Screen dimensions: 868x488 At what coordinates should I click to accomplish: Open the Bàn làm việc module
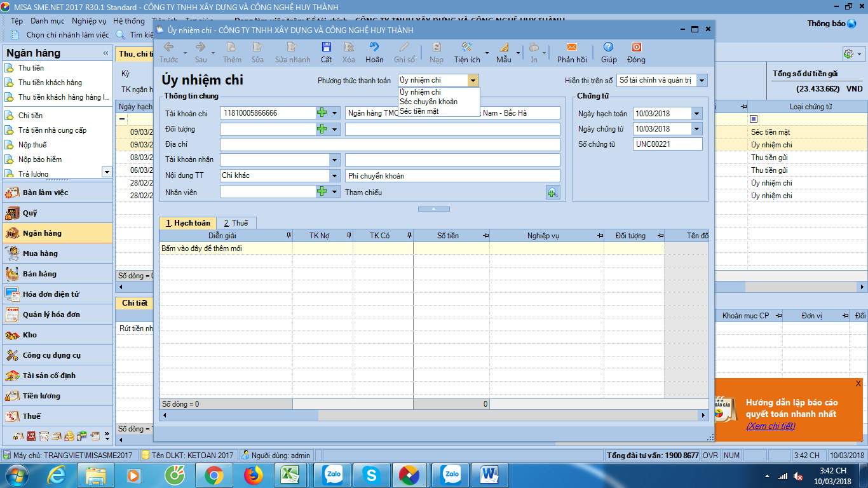click(57, 193)
